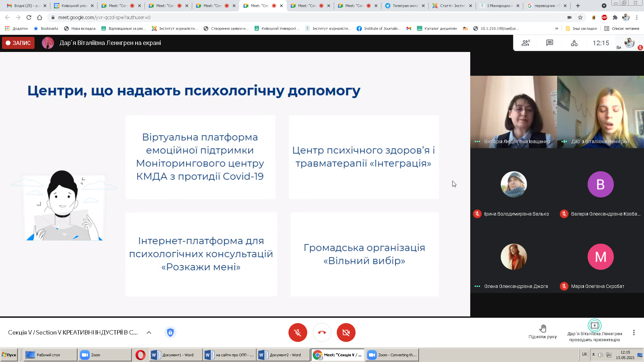Click the meeting safety shield icon
Screen dimensions: 644x362
pyautogui.click(x=170, y=333)
